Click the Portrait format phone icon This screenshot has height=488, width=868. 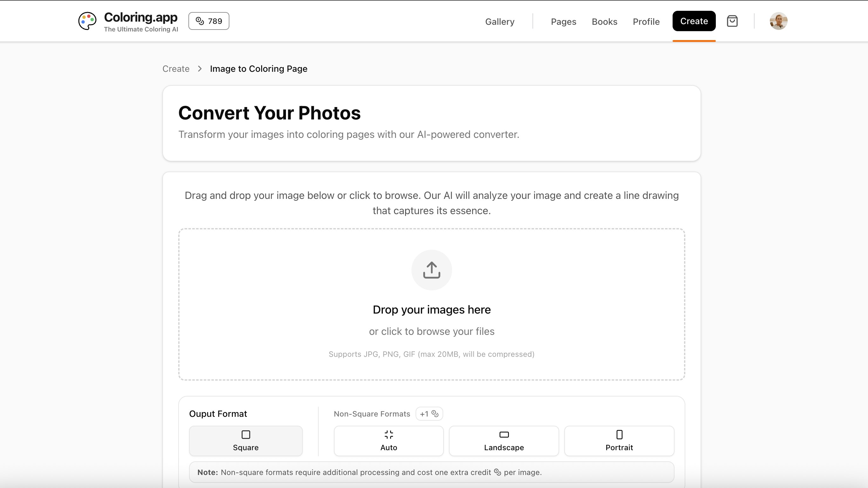pos(619,434)
